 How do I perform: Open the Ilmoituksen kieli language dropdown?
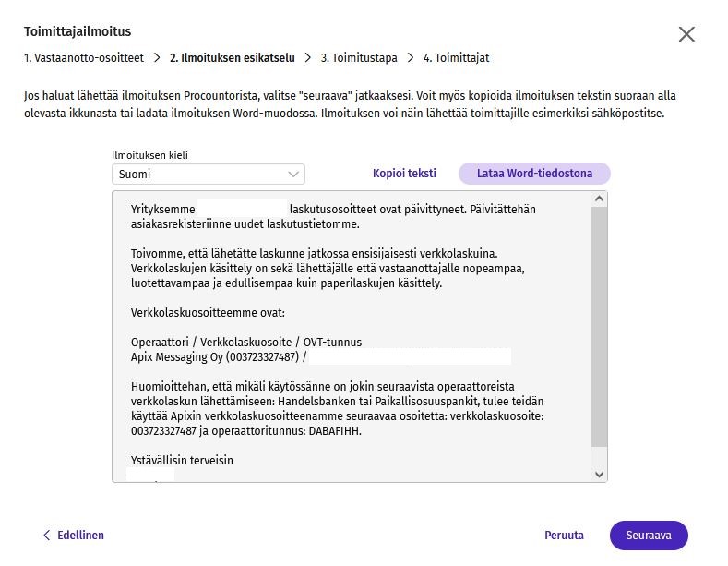[x=208, y=175]
